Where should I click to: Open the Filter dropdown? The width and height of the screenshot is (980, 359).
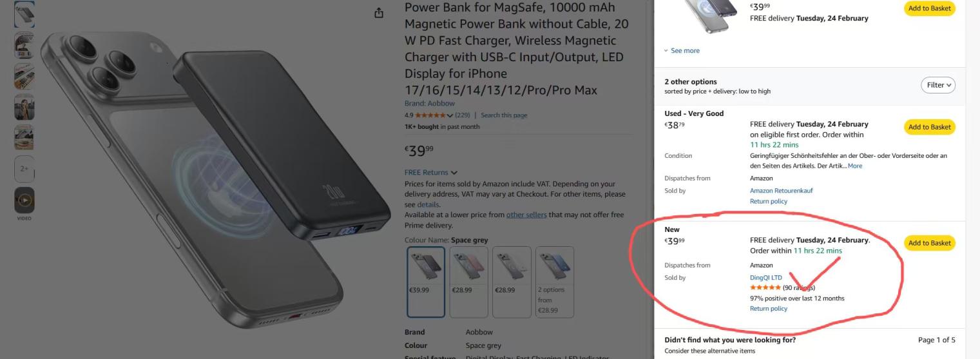pyautogui.click(x=938, y=85)
